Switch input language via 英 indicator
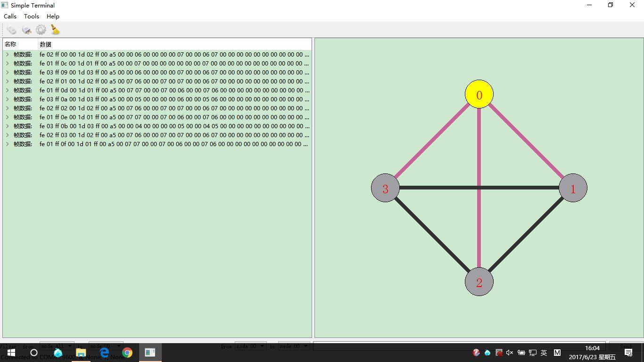Viewport: 644px width, 362px height. (544, 353)
